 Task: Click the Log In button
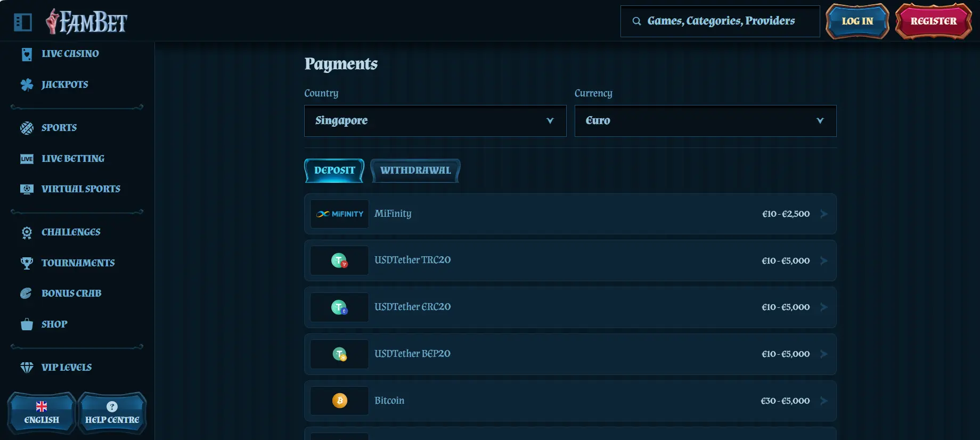click(x=857, y=21)
